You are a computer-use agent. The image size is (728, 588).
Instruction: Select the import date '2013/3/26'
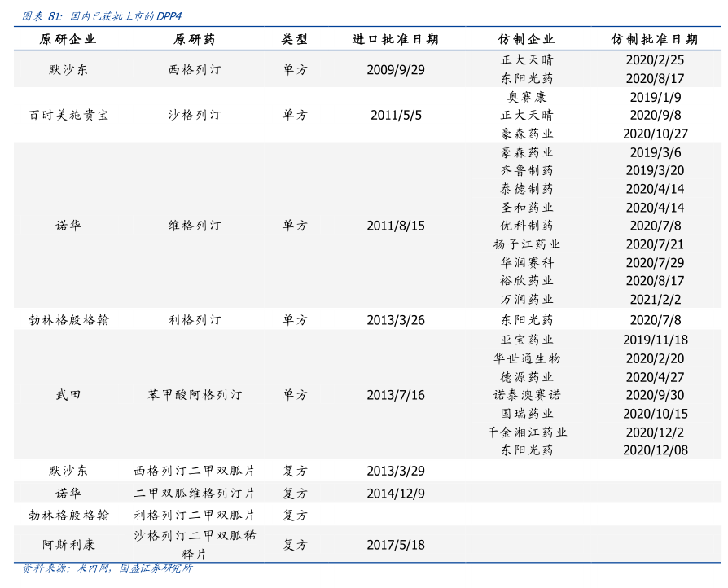coord(396,320)
